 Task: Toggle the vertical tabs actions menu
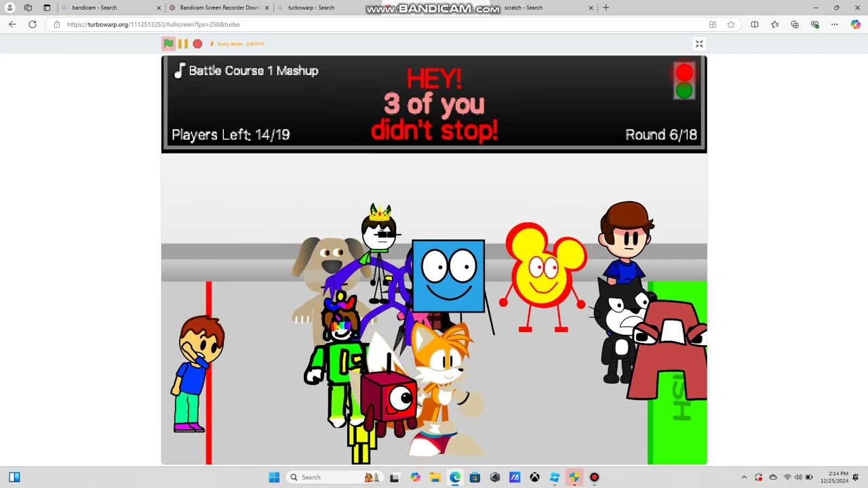[47, 7]
